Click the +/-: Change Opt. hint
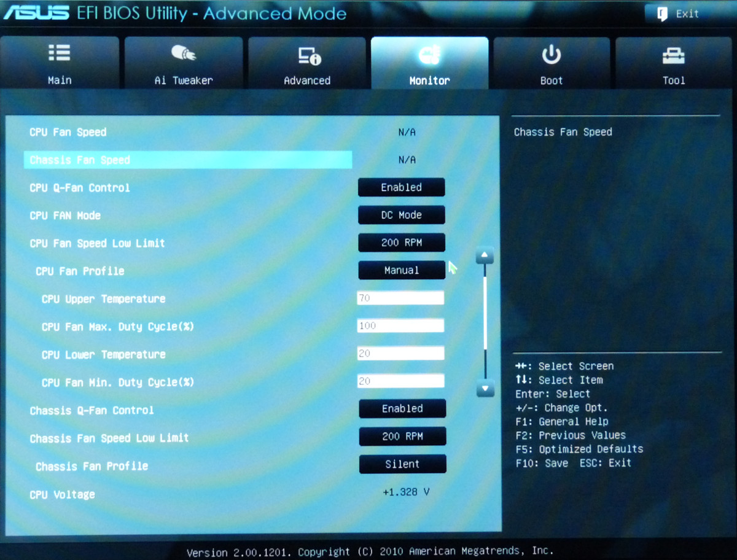737x560 pixels. coord(561,408)
